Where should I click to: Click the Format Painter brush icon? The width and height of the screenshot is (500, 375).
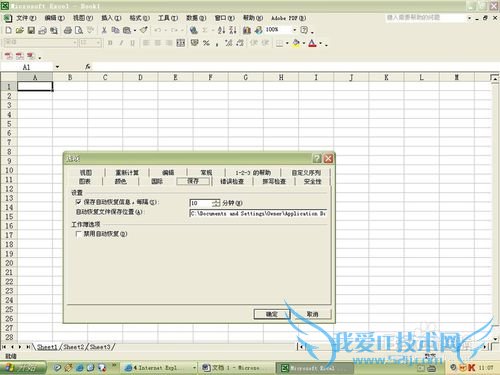click(x=144, y=30)
